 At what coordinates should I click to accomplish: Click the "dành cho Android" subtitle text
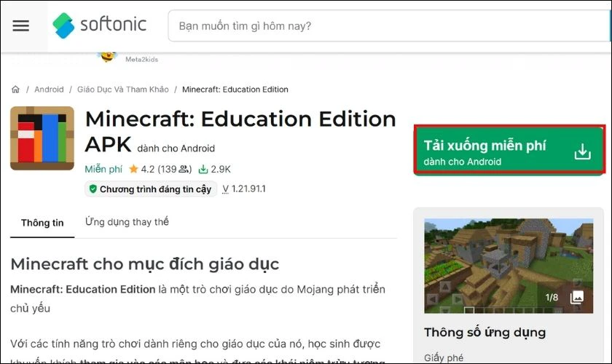[176, 149]
